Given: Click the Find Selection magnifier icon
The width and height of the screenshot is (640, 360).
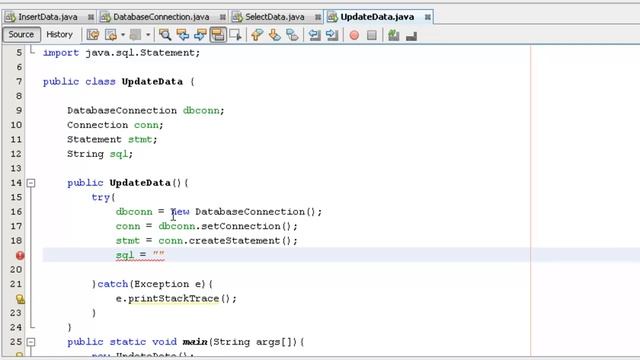Looking at the screenshot, I should pos(165,35).
